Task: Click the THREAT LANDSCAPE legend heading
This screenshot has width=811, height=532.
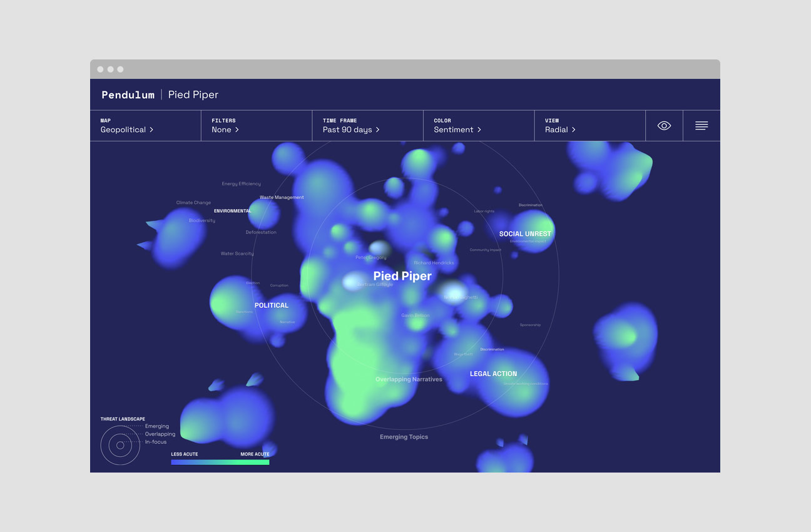Action: coord(123,419)
